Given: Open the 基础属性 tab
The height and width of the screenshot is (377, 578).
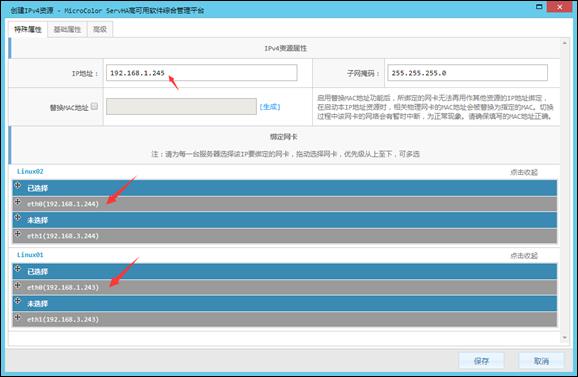Looking at the screenshot, I should (67, 29).
